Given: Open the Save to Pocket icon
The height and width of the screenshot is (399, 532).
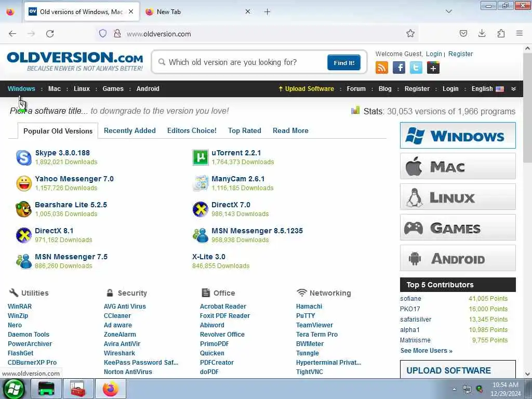Looking at the screenshot, I should (463, 33).
